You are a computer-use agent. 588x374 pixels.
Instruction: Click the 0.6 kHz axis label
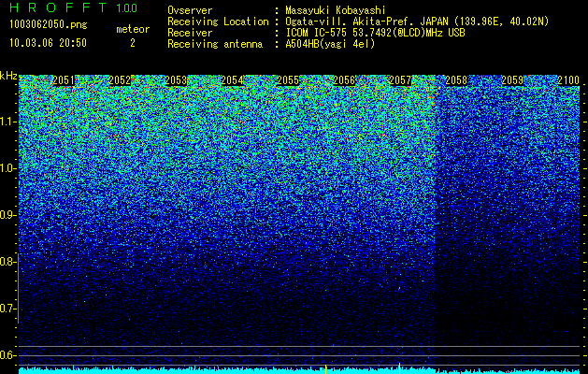[x=7, y=355]
